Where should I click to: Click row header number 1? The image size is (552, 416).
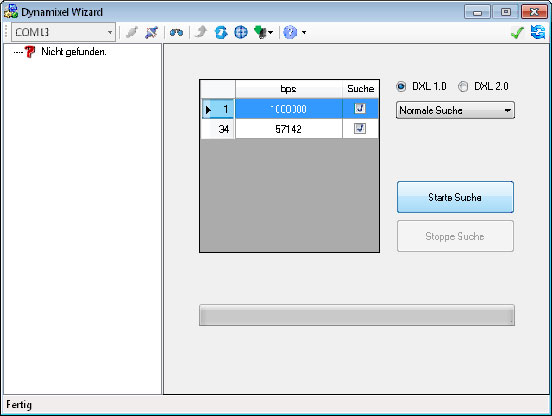pos(218,109)
